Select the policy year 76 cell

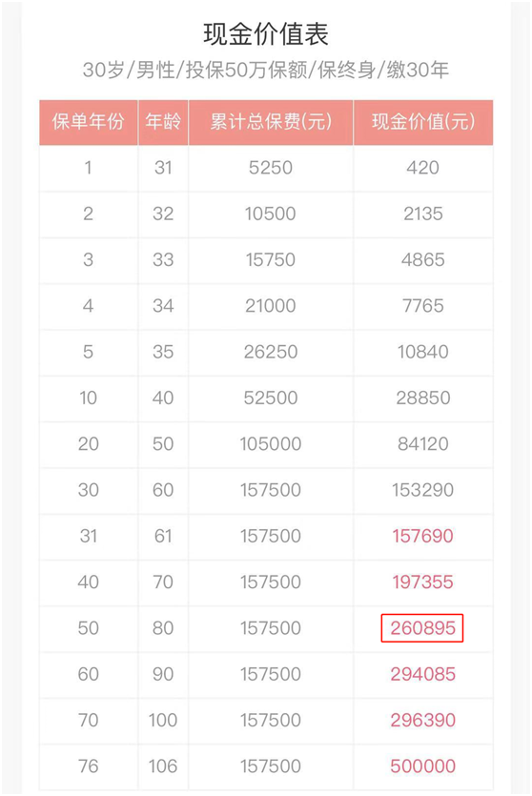click(89, 766)
